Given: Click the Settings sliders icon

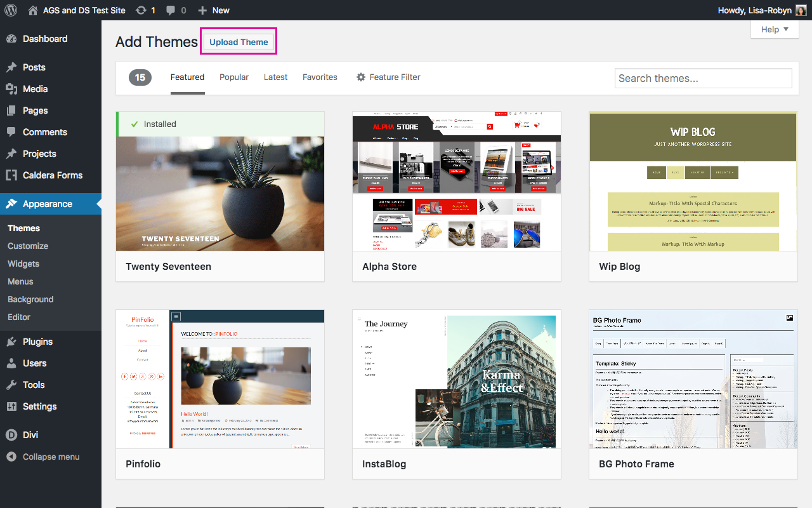Looking at the screenshot, I should click(11, 406).
